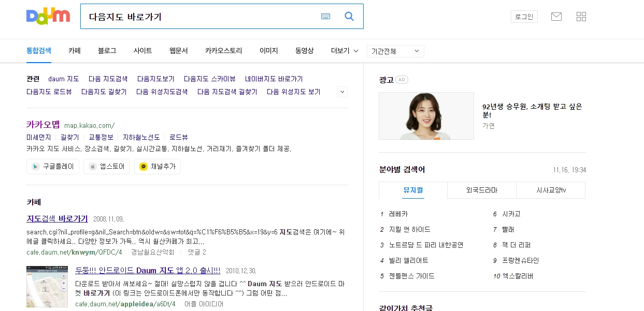Click the 앱스토어 button

click(107, 167)
